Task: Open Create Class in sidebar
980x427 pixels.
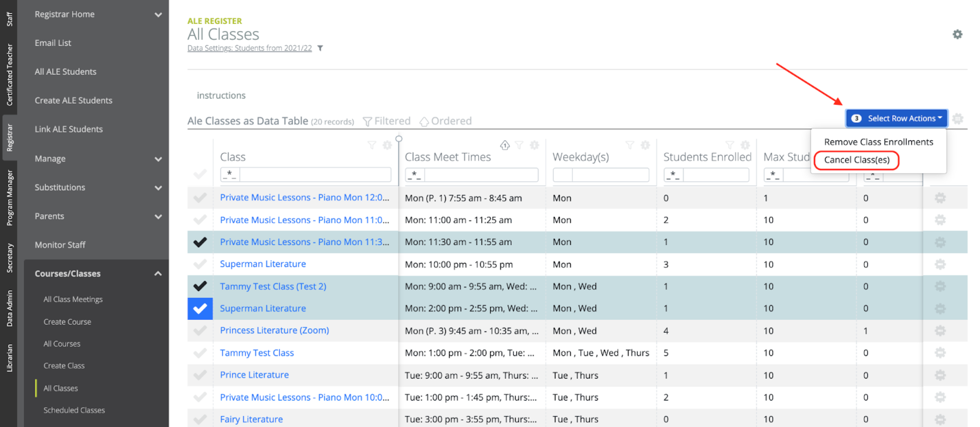Action: tap(64, 365)
